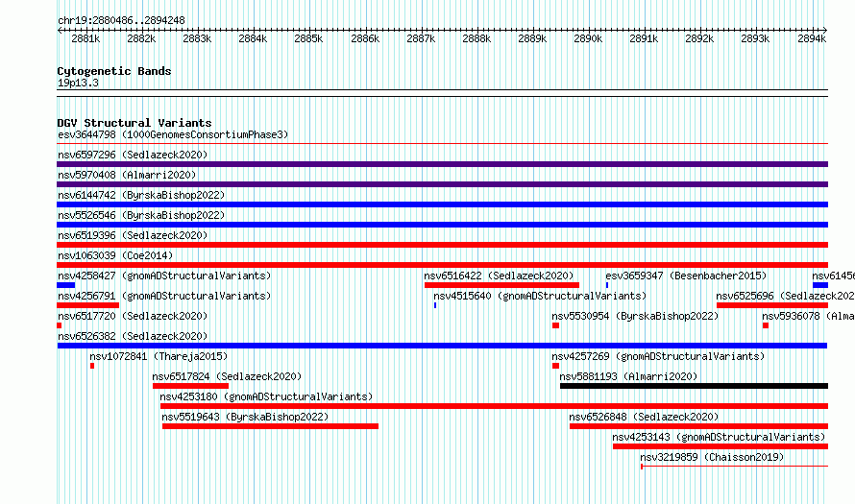Select nsv4253143 red bar
This screenshot has width=855, height=504.
721,446
